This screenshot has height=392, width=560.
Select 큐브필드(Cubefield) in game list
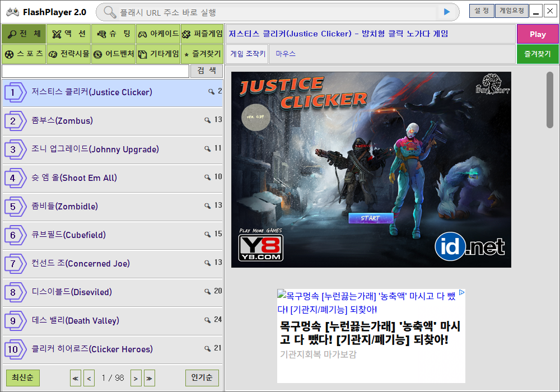click(113, 235)
